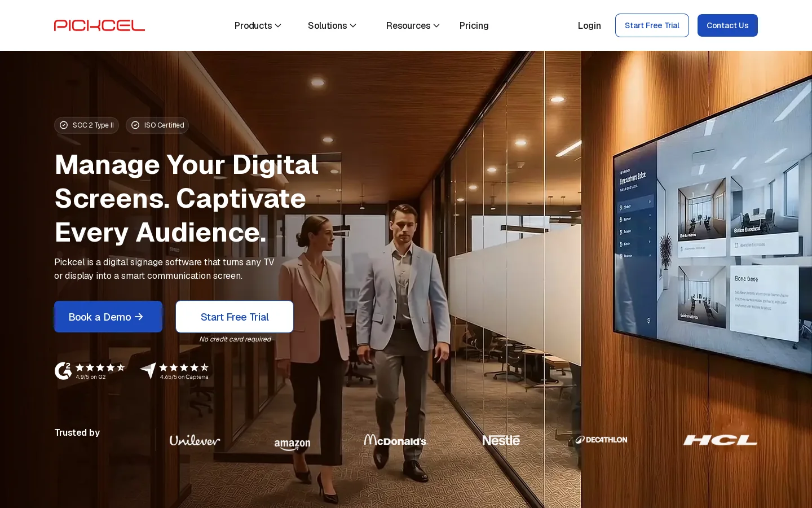Click Start Free Trial in header
The image size is (812, 508).
(x=652, y=25)
